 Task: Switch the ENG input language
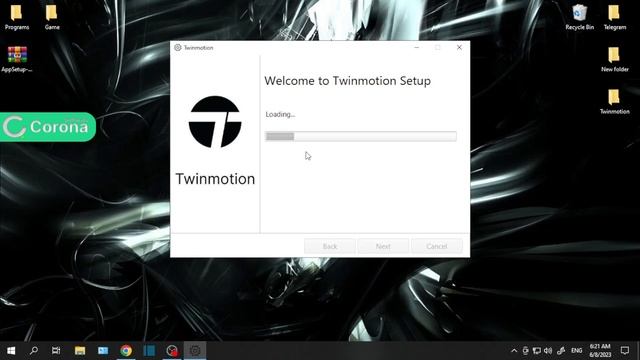tap(576, 351)
